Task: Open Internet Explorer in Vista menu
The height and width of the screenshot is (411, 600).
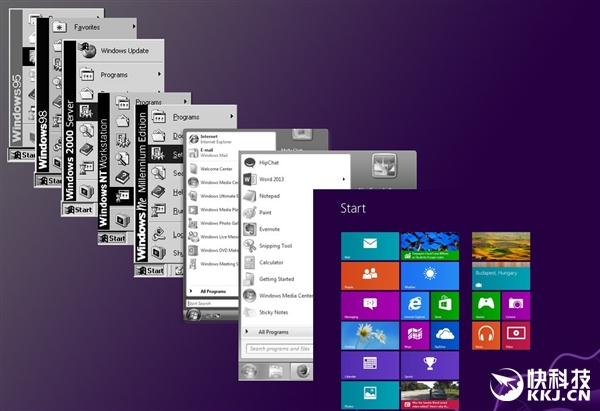Action: 215,139
